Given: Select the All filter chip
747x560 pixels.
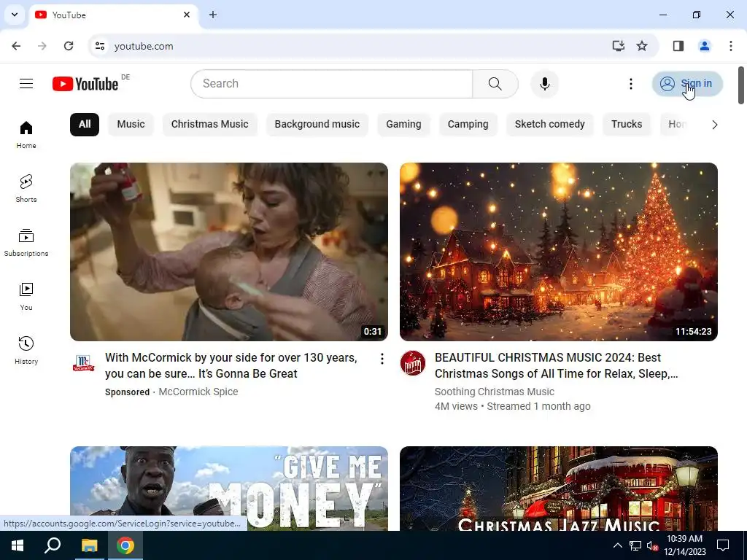Looking at the screenshot, I should tap(85, 124).
